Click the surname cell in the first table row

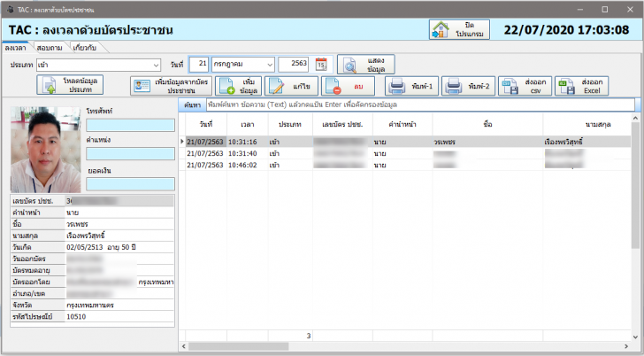587,142
